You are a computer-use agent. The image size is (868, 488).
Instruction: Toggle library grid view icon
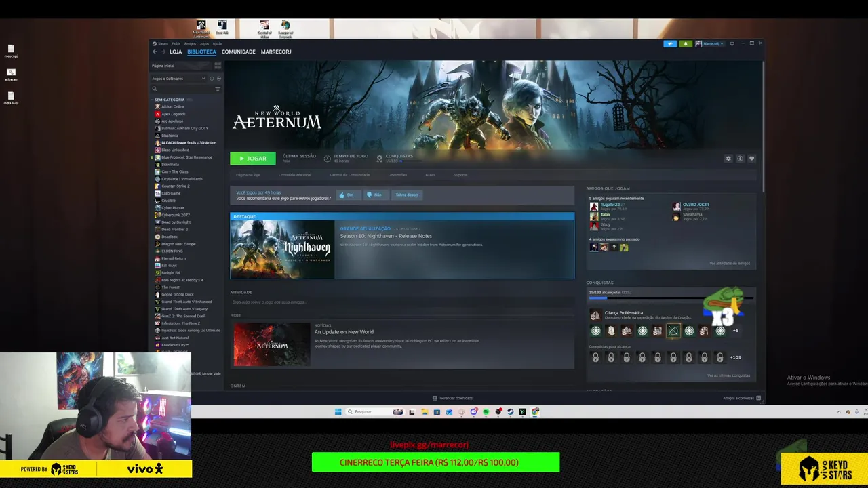(x=218, y=66)
